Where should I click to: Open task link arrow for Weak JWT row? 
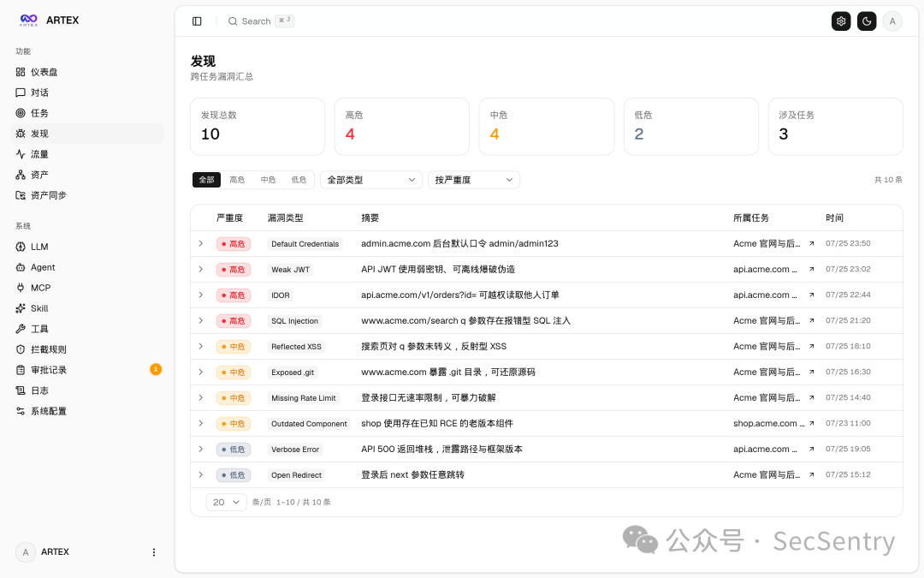tap(811, 270)
